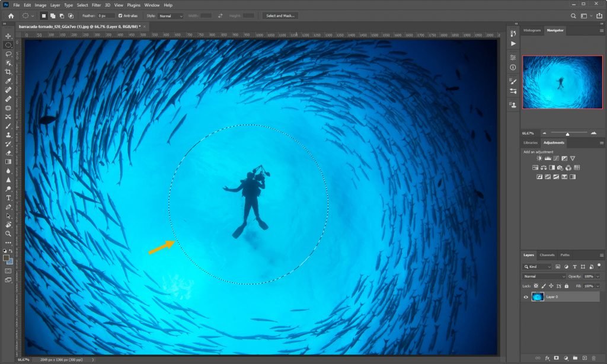Image resolution: width=607 pixels, height=364 pixels.
Task: Expand the Fill slider arrow
Action: point(598,286)
